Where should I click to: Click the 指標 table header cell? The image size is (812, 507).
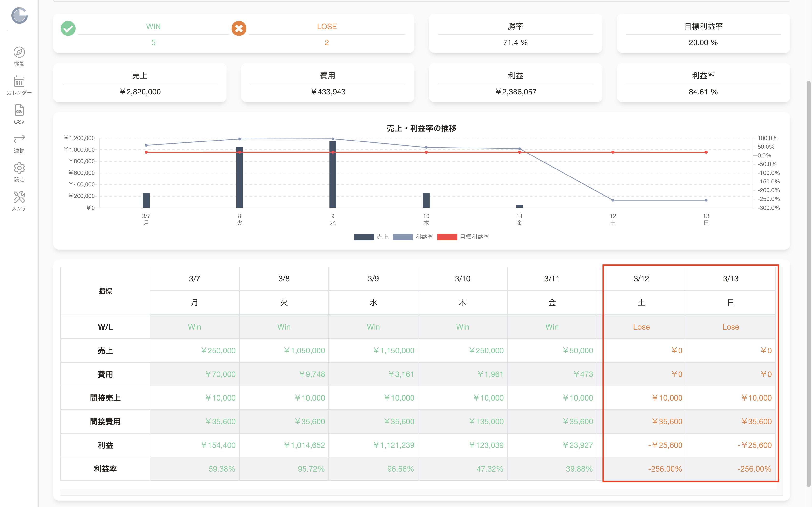point(105,291)
